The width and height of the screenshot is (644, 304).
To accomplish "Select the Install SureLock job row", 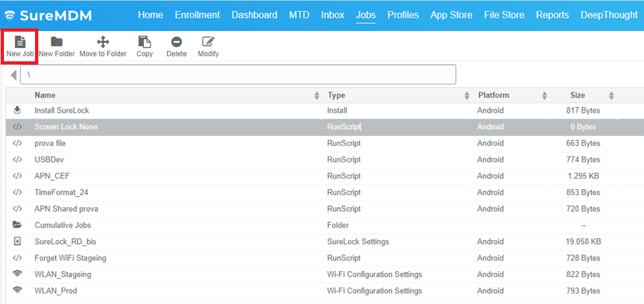I will pos(62,111).
